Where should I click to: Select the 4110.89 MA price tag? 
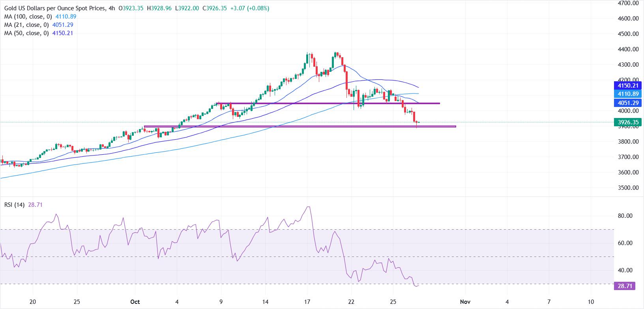click(x=627, y=94)
